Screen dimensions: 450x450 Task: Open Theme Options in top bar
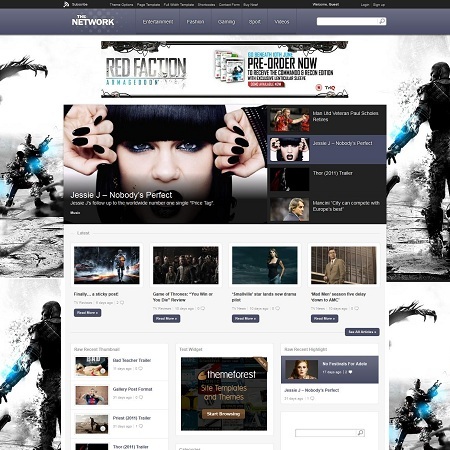pyautogui.click(x=121, y=5)
